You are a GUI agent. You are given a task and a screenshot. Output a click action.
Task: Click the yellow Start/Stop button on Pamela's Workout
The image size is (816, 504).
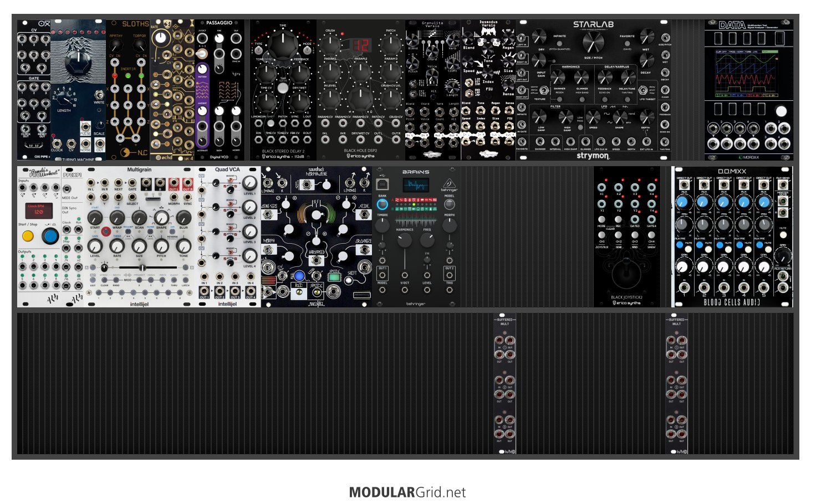pyautogui.click(x=28, y=236)
